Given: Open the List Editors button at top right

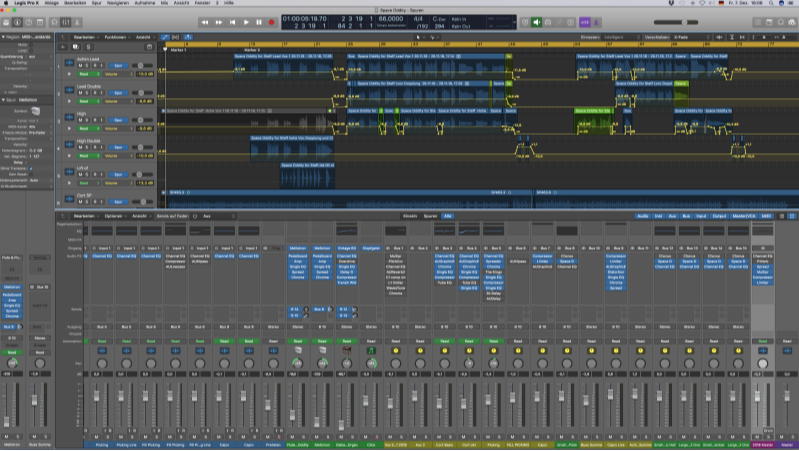Looking at the screenshot, I should (758, 22).
